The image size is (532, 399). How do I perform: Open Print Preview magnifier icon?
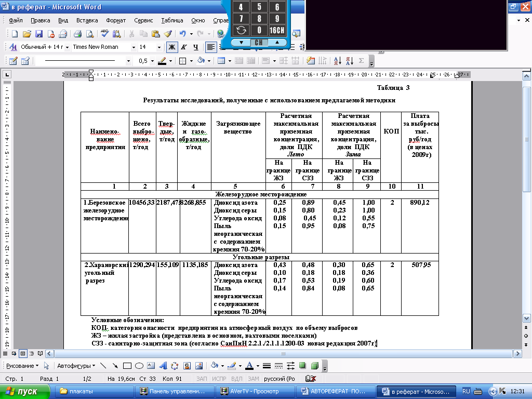(90, 34)
